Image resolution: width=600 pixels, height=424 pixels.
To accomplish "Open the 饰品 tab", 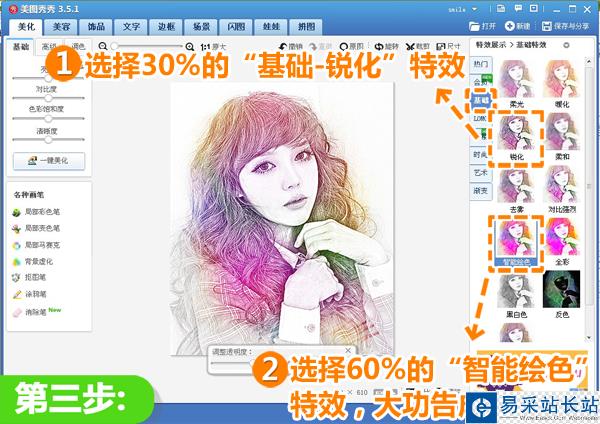I will click(96, 27).
